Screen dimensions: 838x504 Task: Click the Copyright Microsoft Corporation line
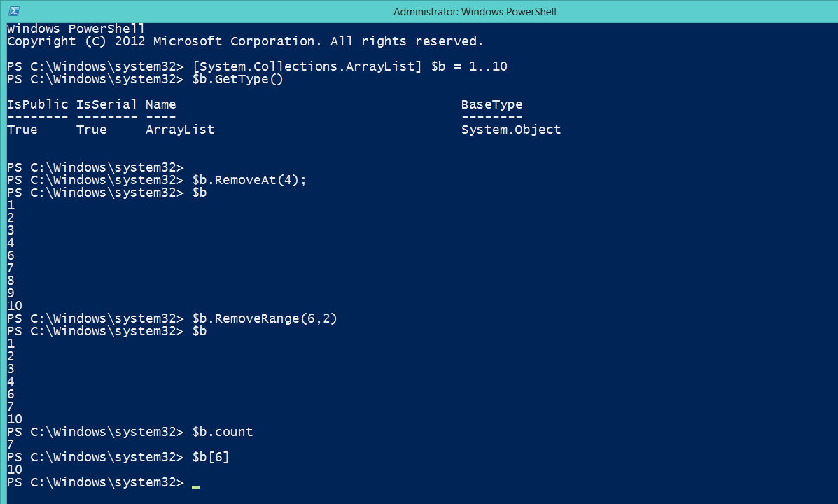tap(245, 42)
